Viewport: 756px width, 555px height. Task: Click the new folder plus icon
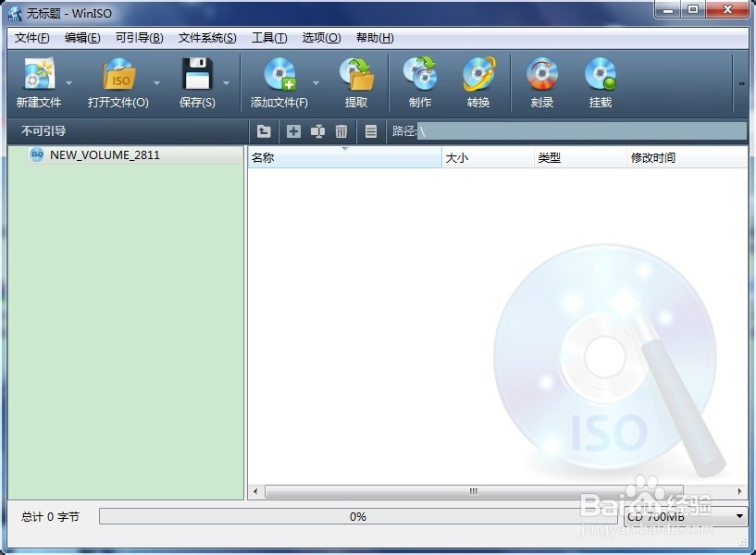click(293, 131)
